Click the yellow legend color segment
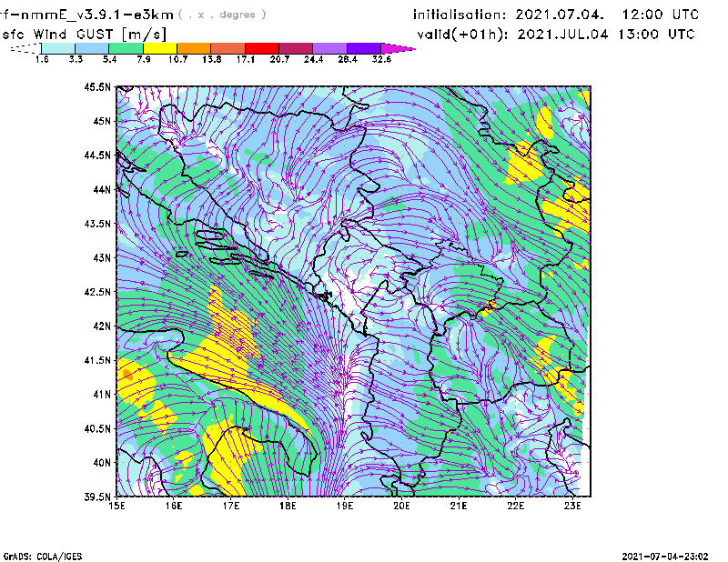 click(160, 48)
